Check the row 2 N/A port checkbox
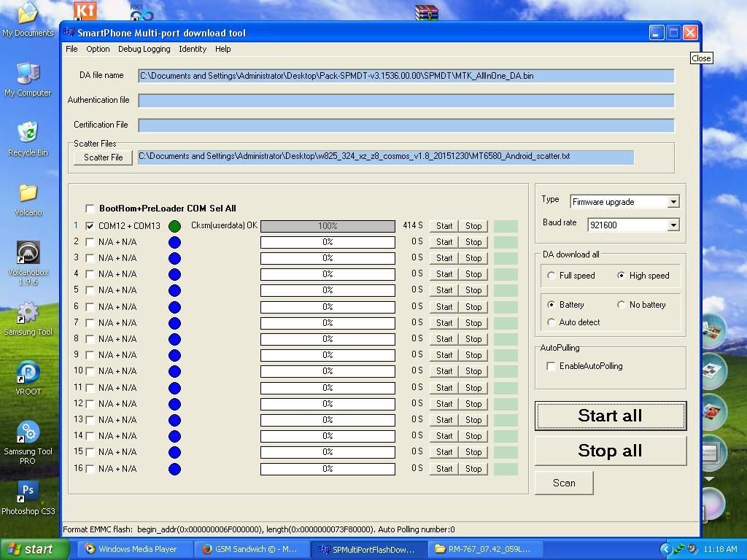Screen dimensions: 747x560 (90, 242)
